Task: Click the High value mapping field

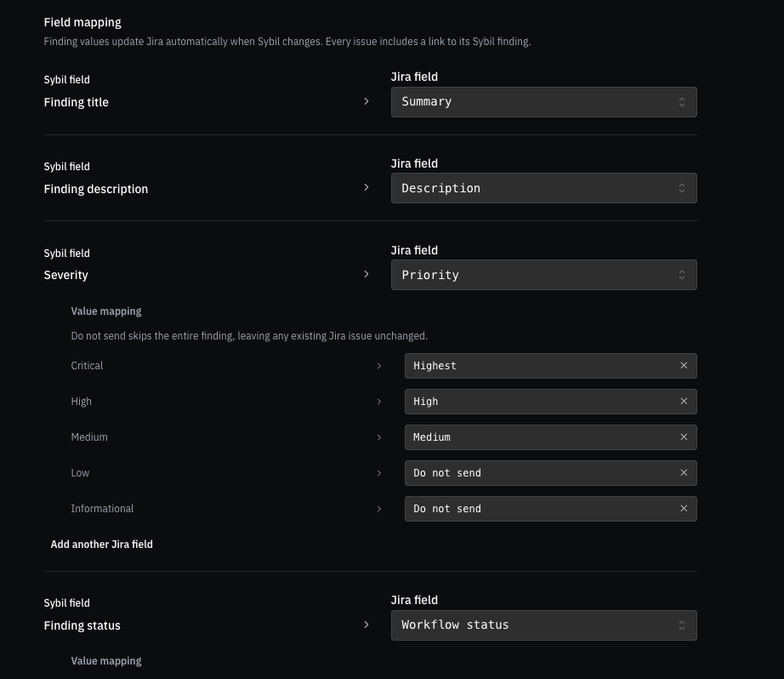Action: pyautogui.click(x=550, y=402)
